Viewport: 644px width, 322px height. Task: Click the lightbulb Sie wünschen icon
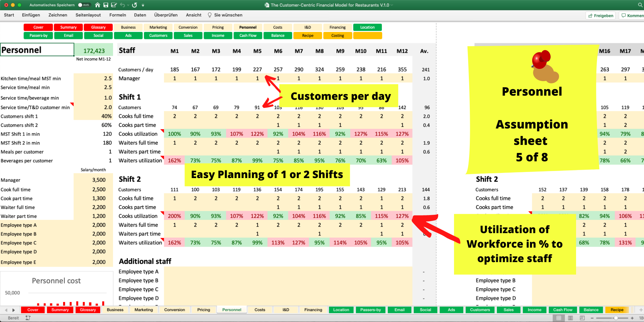tap(210, 15)
